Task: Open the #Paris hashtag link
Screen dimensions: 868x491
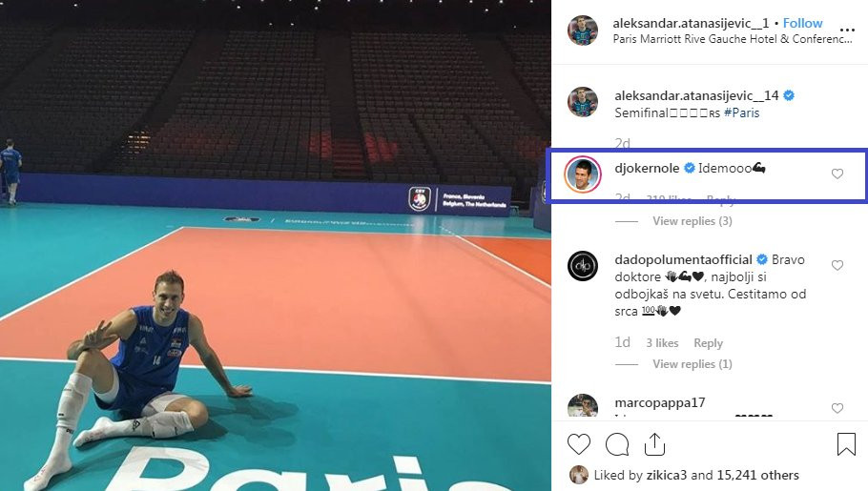Action: [741, 113]
